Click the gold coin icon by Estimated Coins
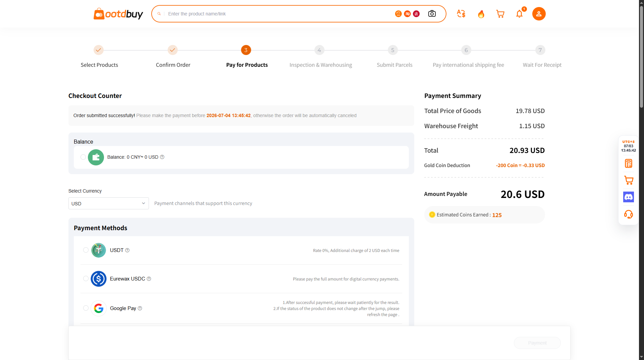Image resolution: width=644 pixels, height=360 pixels. tap(432, 215)
